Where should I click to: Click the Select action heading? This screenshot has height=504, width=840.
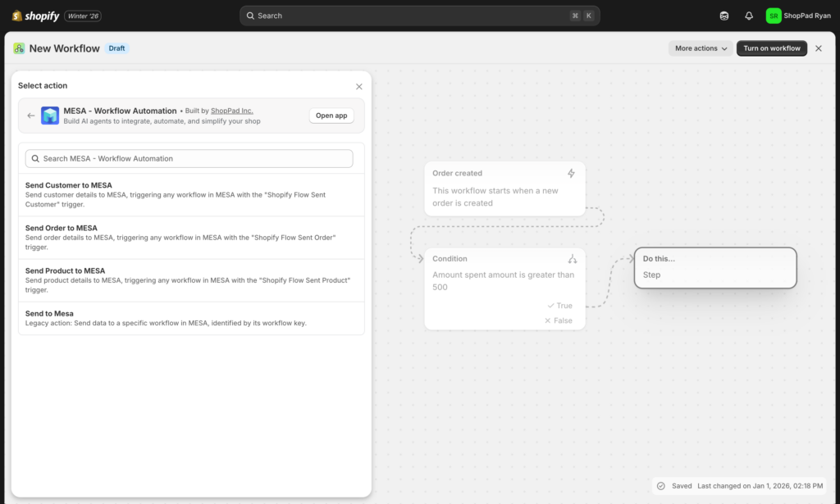(x=43, y=85)
